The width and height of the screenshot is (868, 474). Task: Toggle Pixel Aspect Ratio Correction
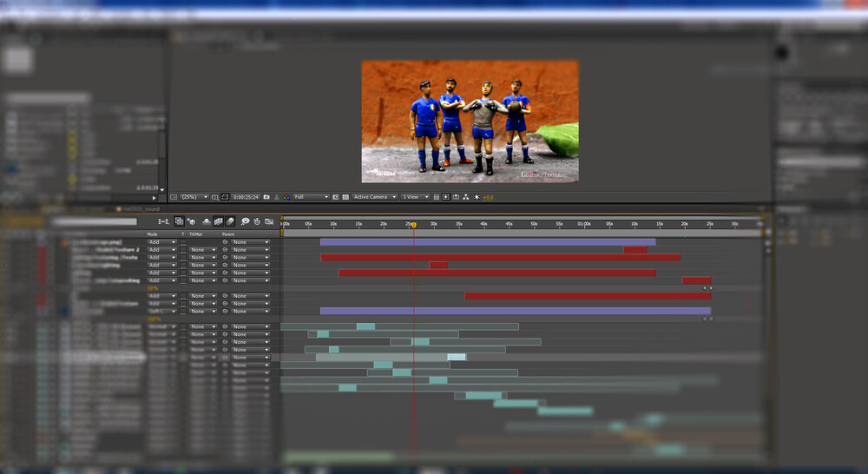tap(437, 197)
